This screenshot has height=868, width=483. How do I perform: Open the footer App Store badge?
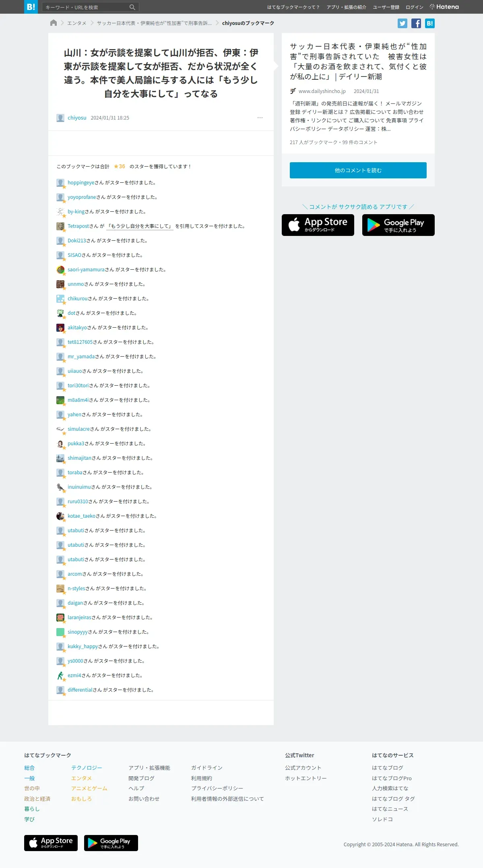pos(51,843)
